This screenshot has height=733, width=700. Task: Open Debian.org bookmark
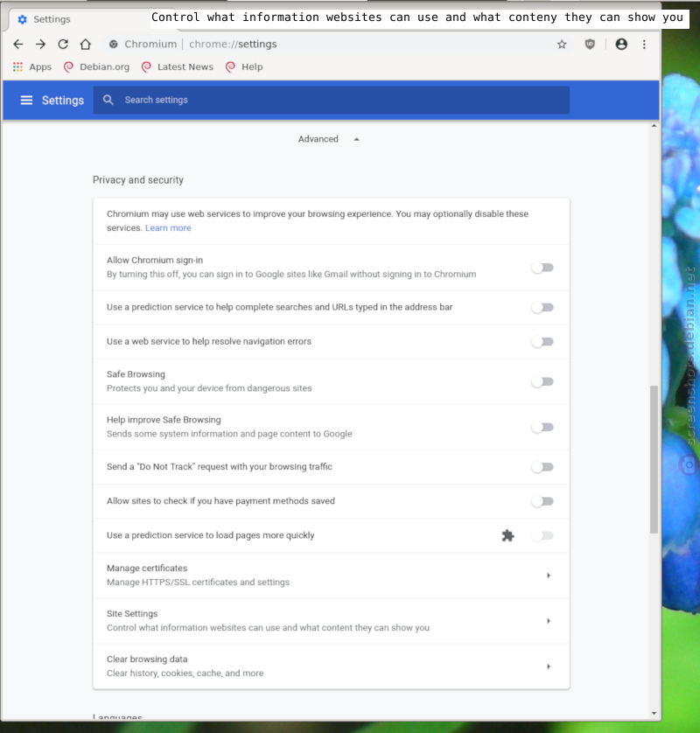click(x=97, y=66)
